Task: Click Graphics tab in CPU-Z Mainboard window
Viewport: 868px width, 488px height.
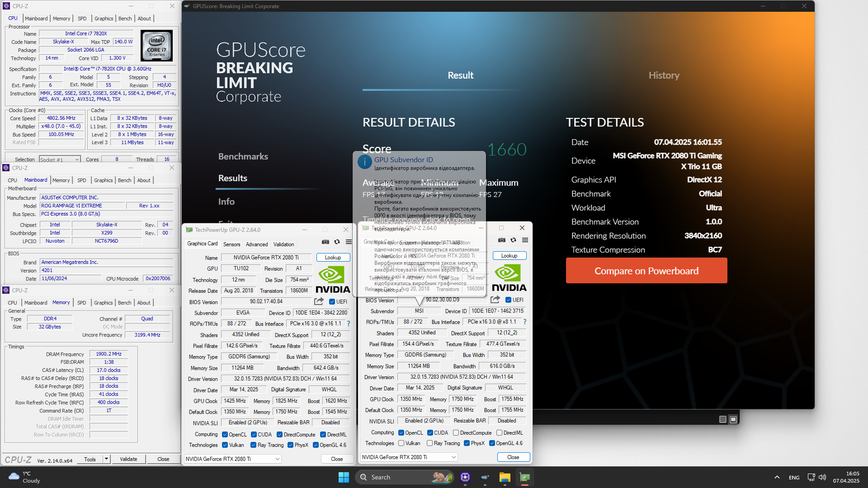Action: tap(103, 180)
